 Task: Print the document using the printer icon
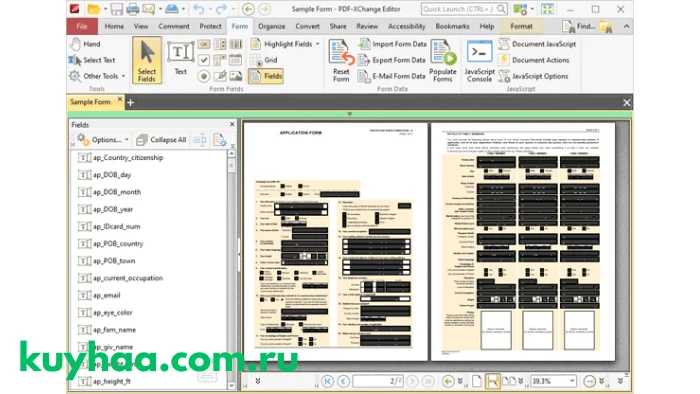133,9
